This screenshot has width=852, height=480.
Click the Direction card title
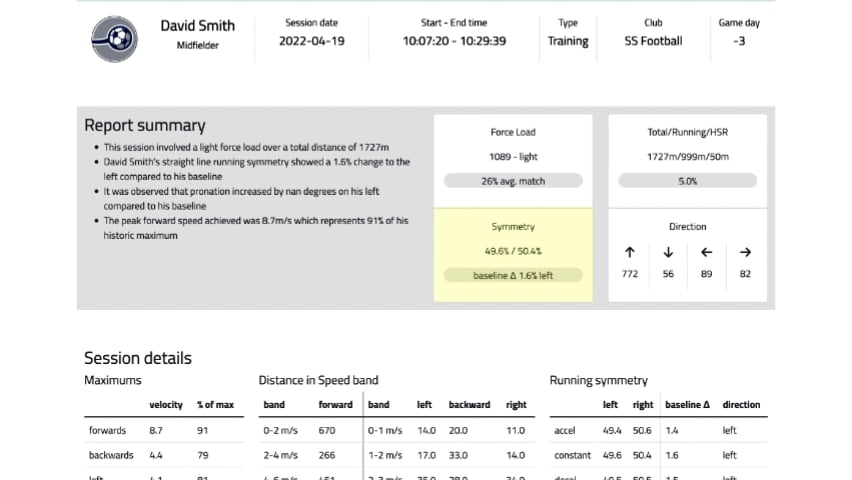687,227
